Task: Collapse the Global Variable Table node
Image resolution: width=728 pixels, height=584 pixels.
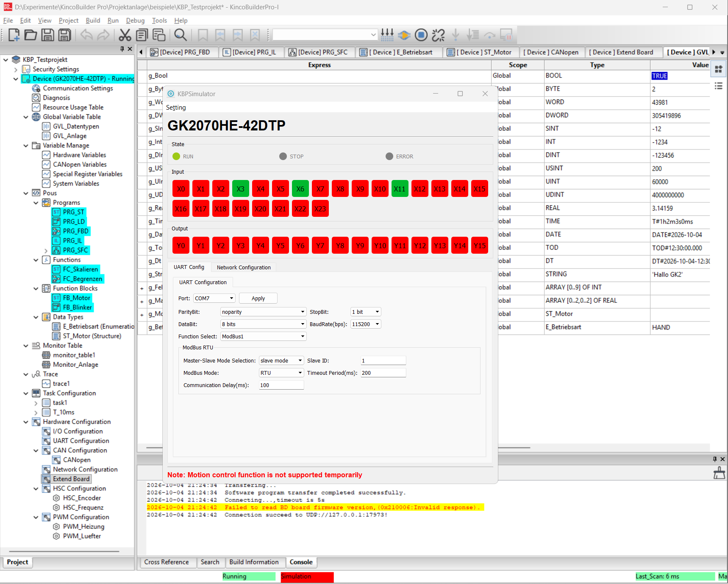Action: 26,117
